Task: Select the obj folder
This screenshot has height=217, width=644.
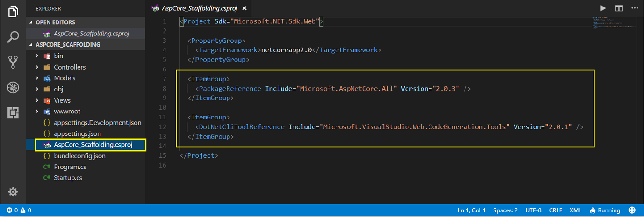Action: (x=86, y=89)
